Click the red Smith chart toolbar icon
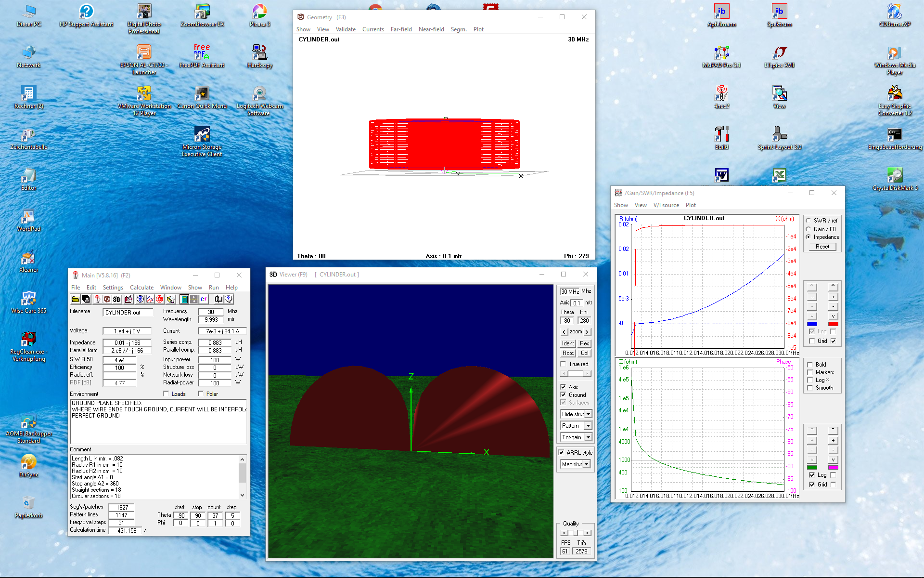The width and height of the screenshot is (924, 578). (x=160, y=299)
